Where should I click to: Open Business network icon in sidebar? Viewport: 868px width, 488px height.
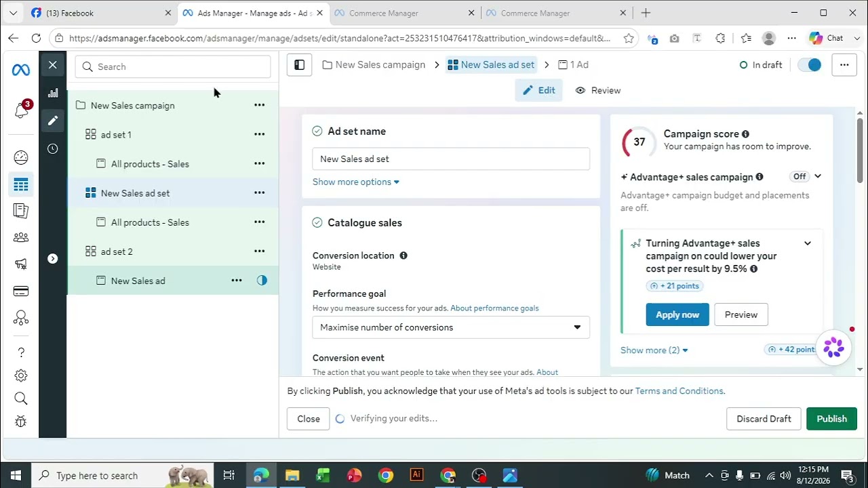coord(21,318)
